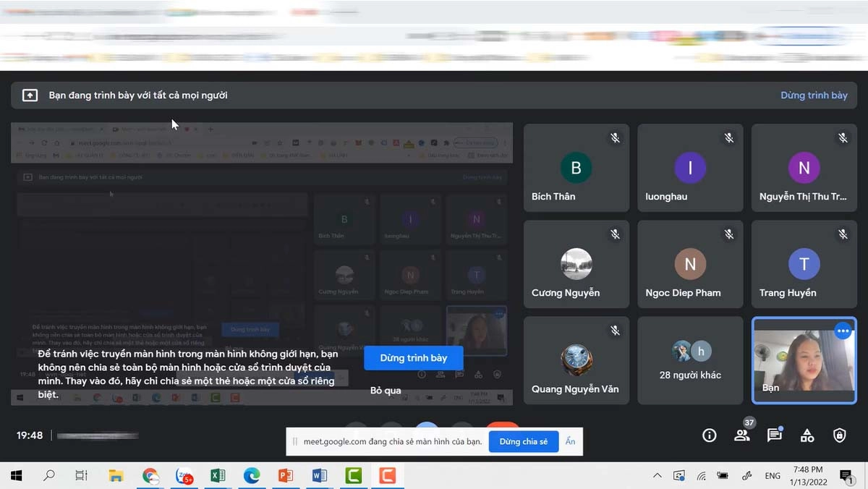Open host controls shield icon

click(x=839, y=435)
